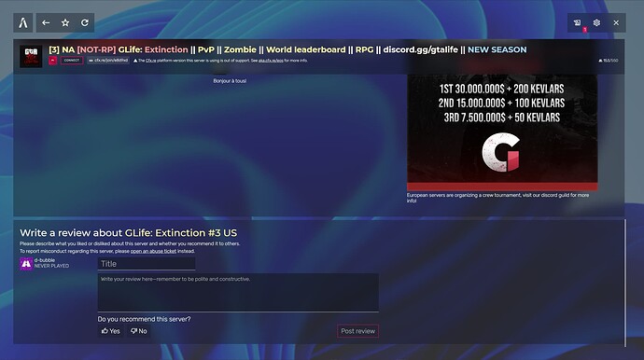
Task: Click the Post review button
Action: pos(357,331)
